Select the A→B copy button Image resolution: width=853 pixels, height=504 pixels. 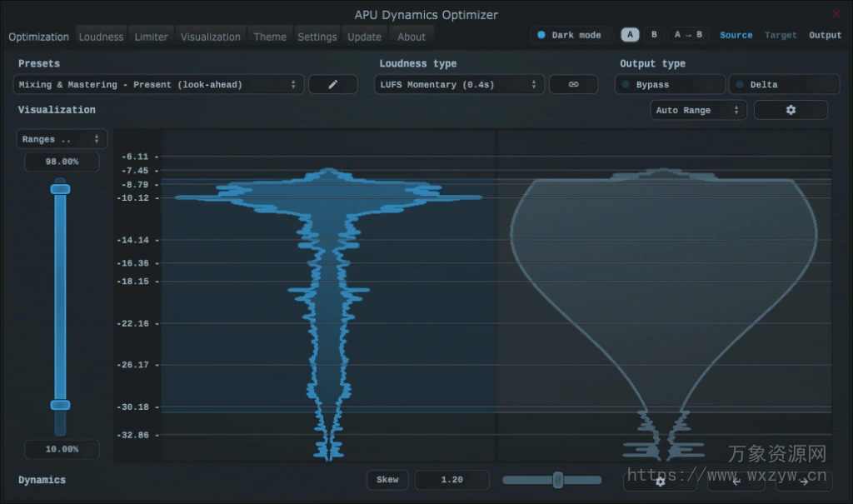coord(688,34)
